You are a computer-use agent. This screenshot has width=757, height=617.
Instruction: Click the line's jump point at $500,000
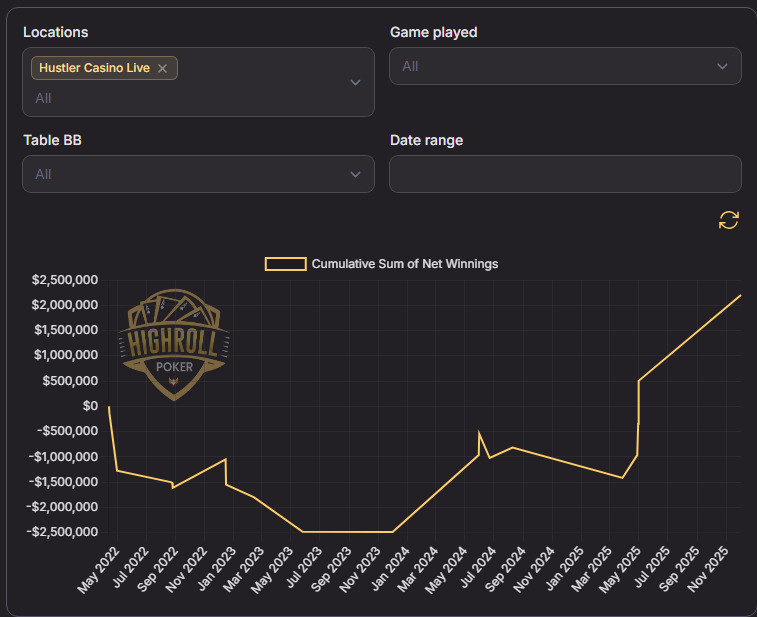639,380
